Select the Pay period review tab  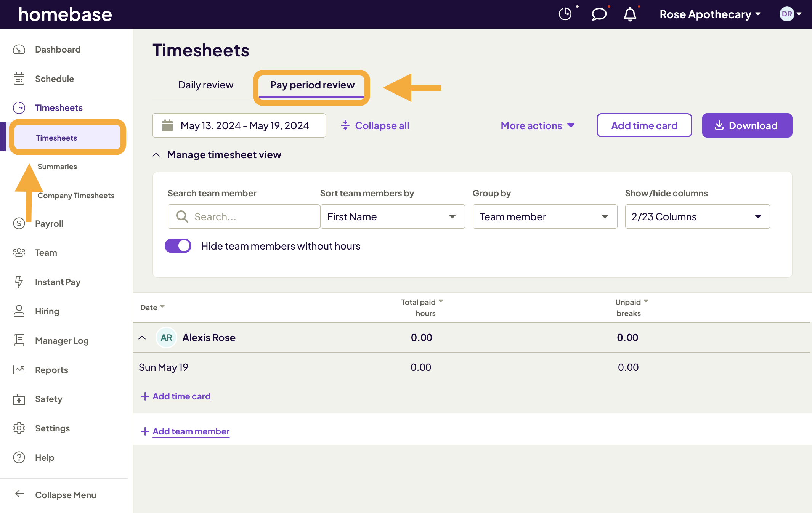pos(312,85)
